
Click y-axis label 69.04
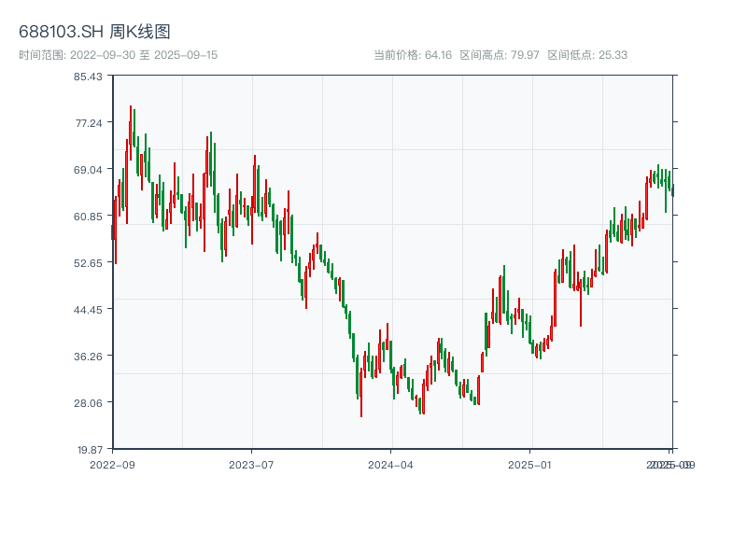88,170
